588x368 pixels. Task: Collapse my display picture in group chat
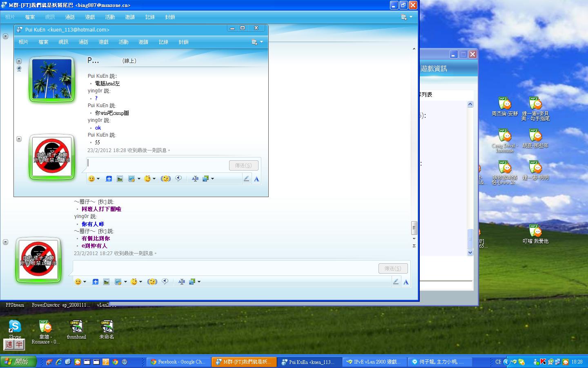[x=5, y=242]
